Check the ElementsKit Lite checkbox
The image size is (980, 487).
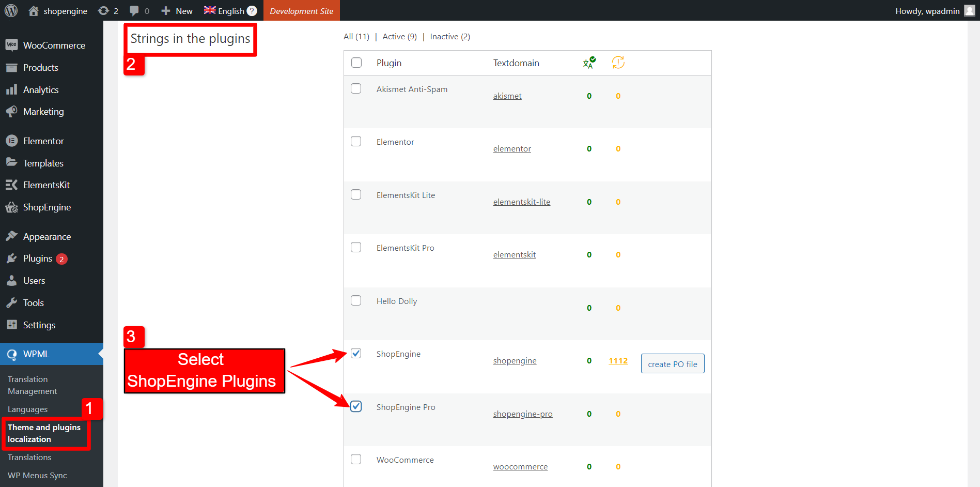(356, 194)
